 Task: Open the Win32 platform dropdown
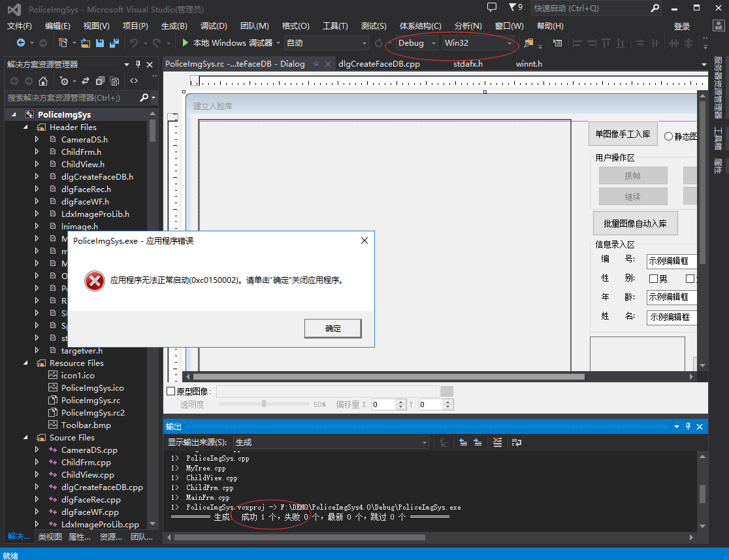click(478, 42)
